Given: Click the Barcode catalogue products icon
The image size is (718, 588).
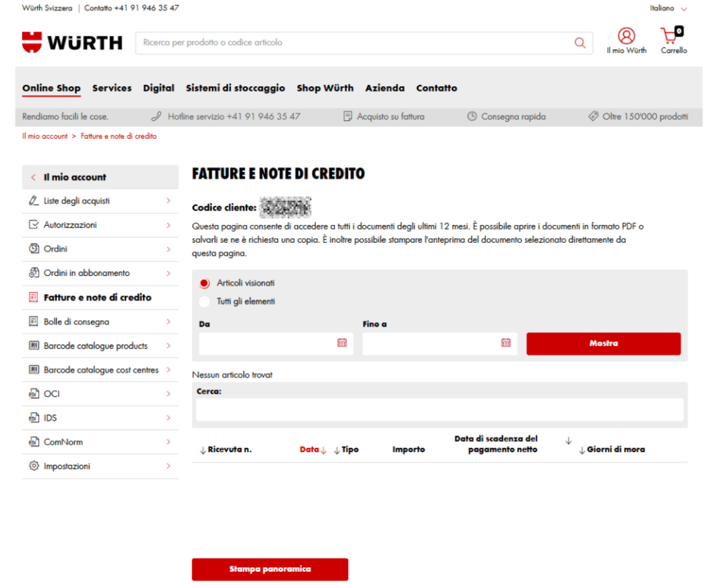Looking at the screenshot, I should (34, 346).
